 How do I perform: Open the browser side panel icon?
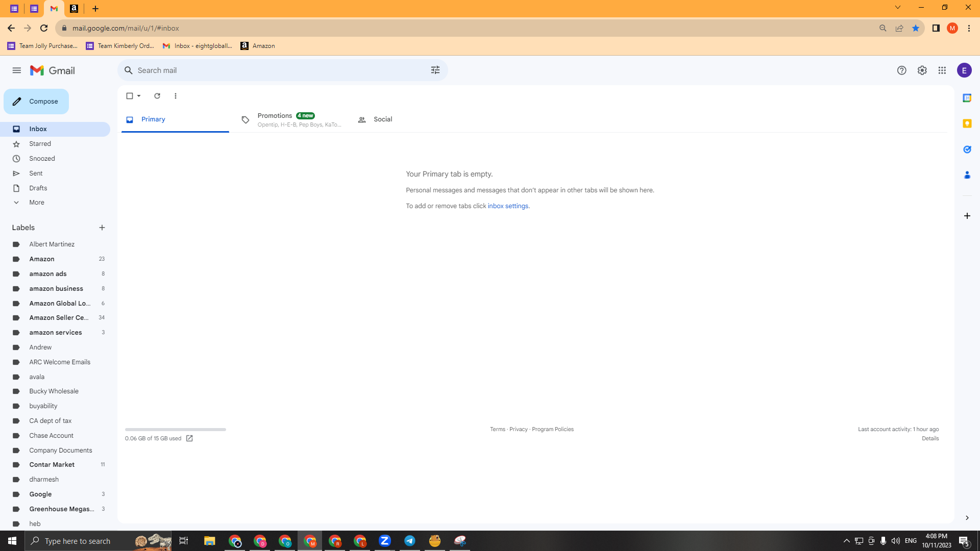pyautogui.click(x=936, y=28)
